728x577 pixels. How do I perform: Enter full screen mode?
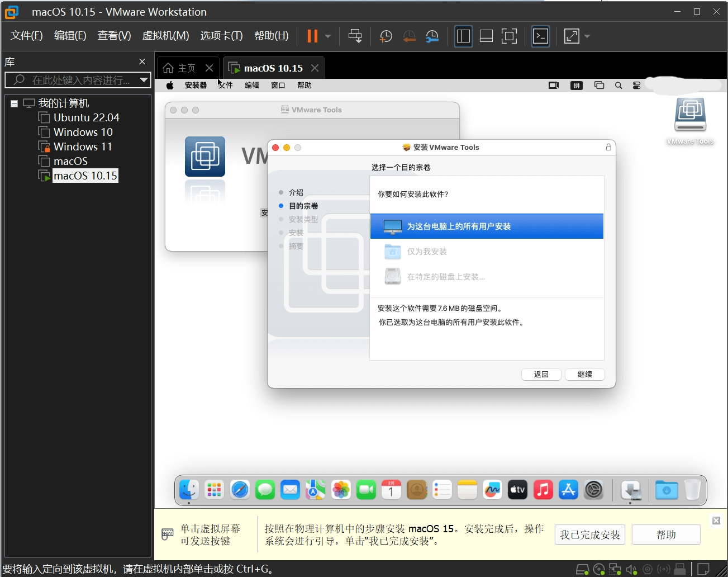tap(509, 36)
